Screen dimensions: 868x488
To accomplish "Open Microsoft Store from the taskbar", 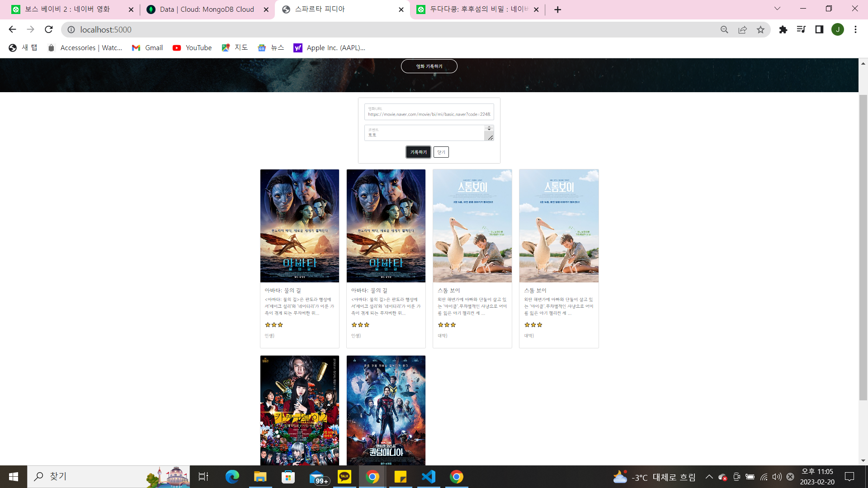I will pos(288,477).
